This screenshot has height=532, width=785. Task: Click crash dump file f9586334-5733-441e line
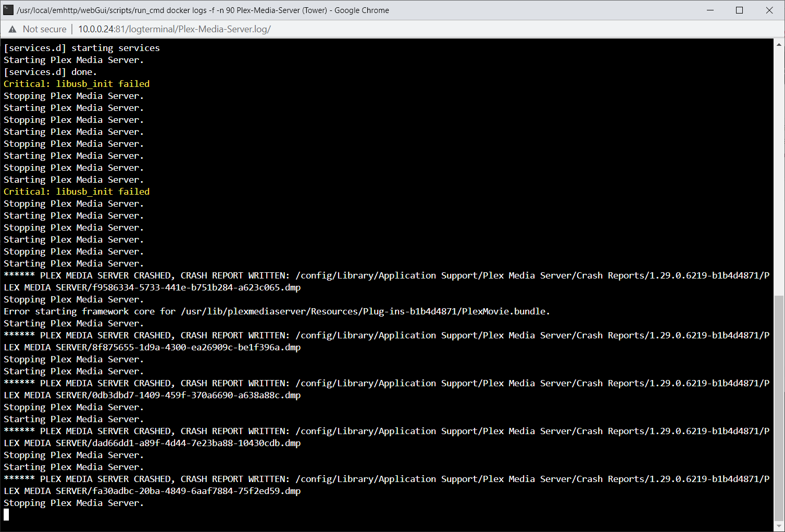tap(152, 287)
